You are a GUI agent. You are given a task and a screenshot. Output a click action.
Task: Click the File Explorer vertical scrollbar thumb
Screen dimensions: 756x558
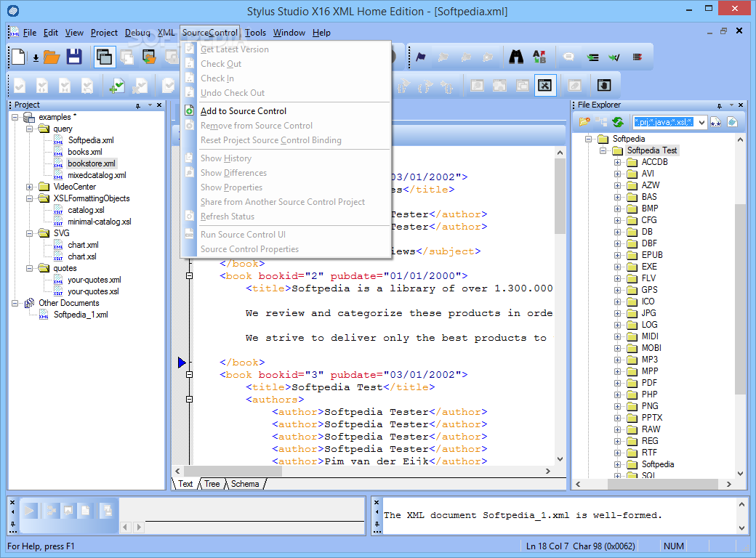[740, 299]
